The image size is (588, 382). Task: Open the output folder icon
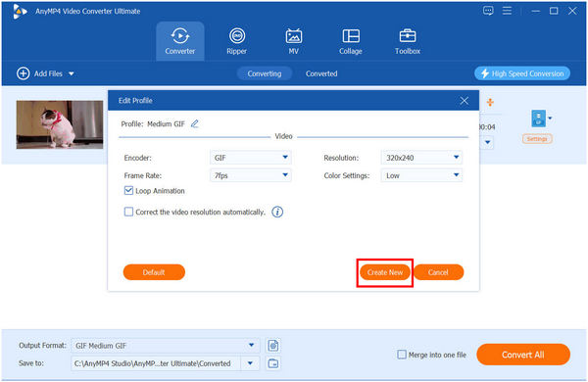pos(273,363)
